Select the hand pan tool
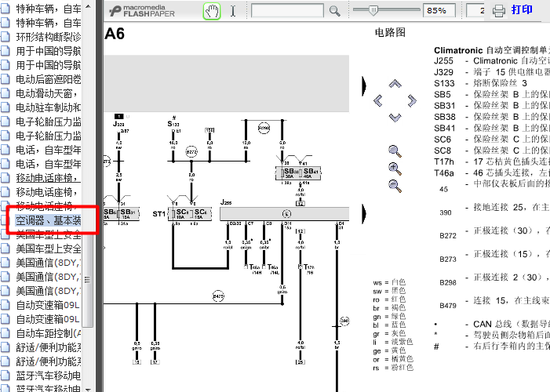The height and width of the screenshot is (392, 550). 212,11
